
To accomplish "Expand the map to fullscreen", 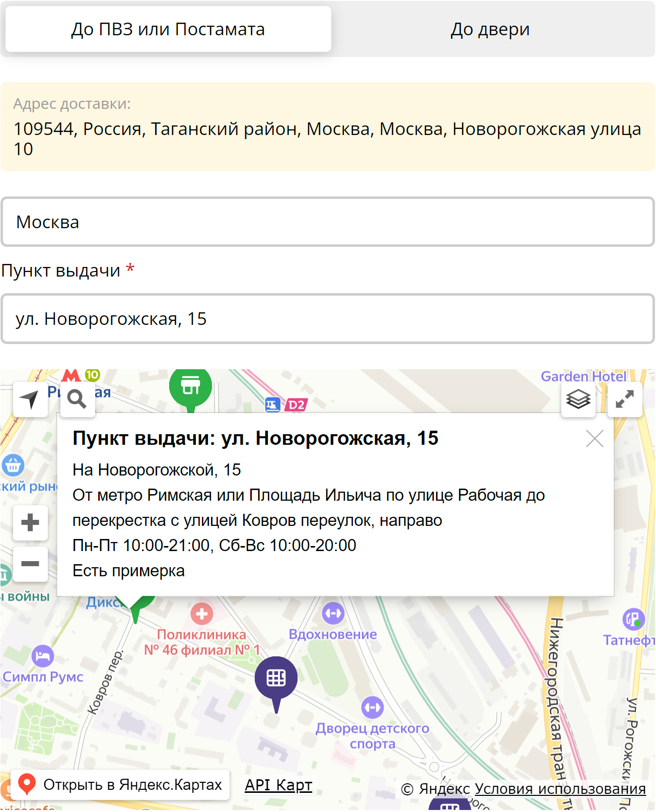I will (625, 399).
